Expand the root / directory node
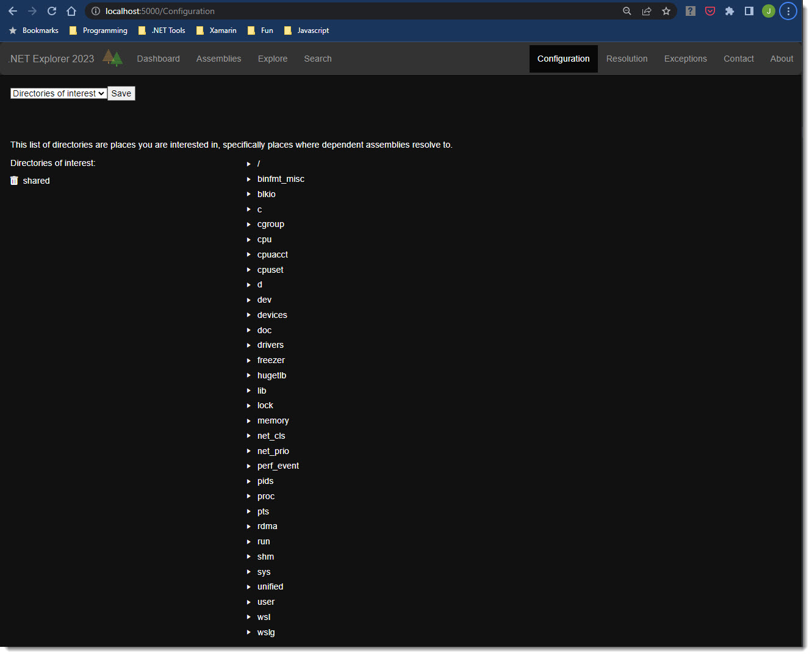This screenshot has height=656, width=812. pyautogui.click(x=248, y=164)
